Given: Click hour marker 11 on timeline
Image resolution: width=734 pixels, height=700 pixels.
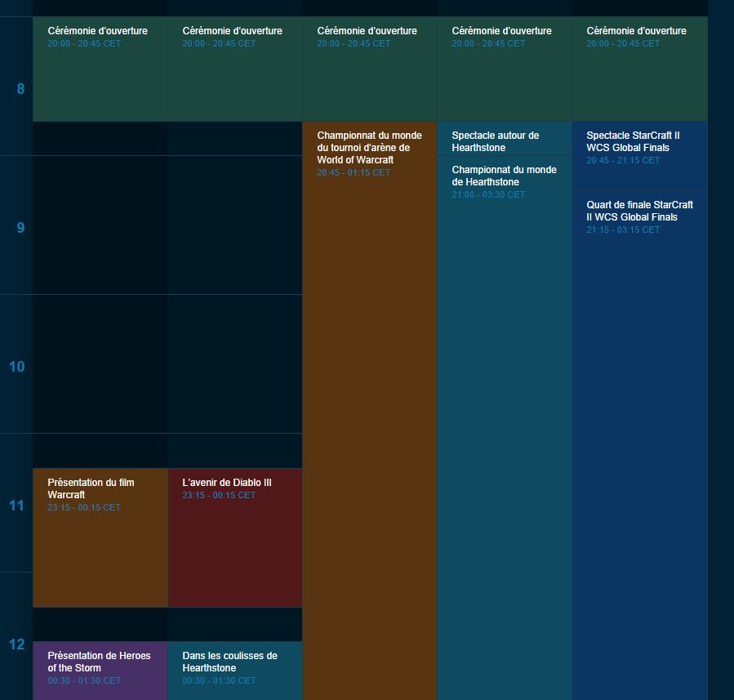Looking at the screenshot, I should [x=17, y=506].
